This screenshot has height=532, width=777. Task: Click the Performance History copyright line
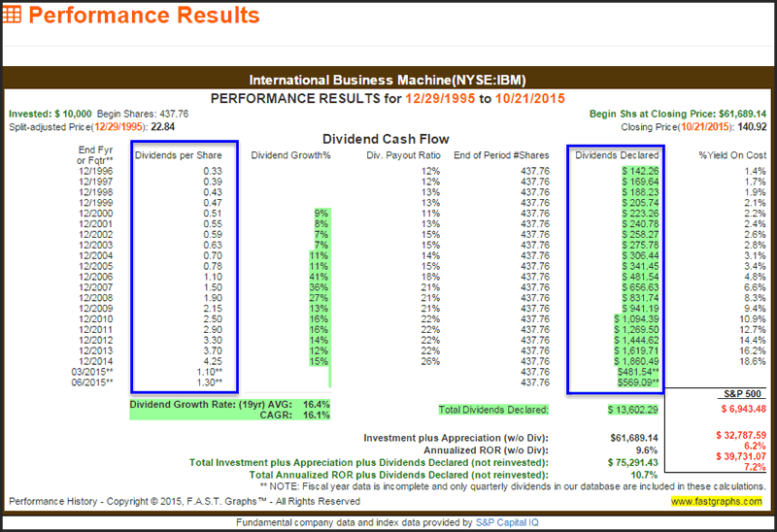point(185,501)
